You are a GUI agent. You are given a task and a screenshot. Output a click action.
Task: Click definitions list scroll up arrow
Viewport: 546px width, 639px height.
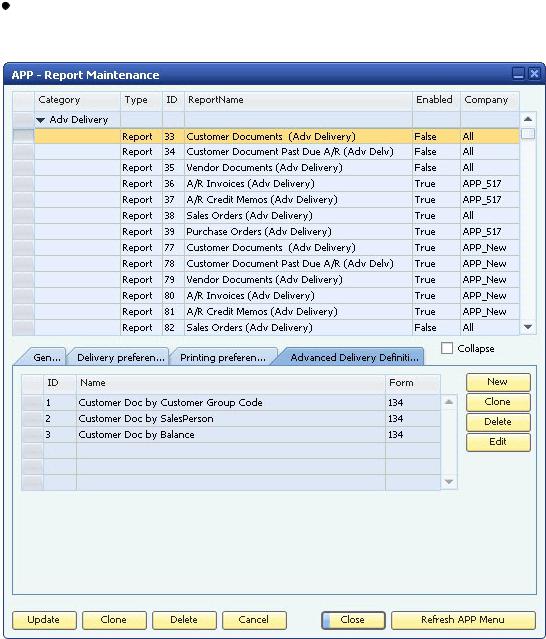[x=449, y=402]
